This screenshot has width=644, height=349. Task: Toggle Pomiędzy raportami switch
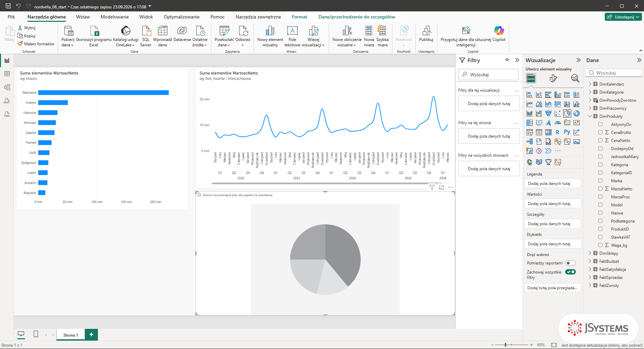point(571,263)
